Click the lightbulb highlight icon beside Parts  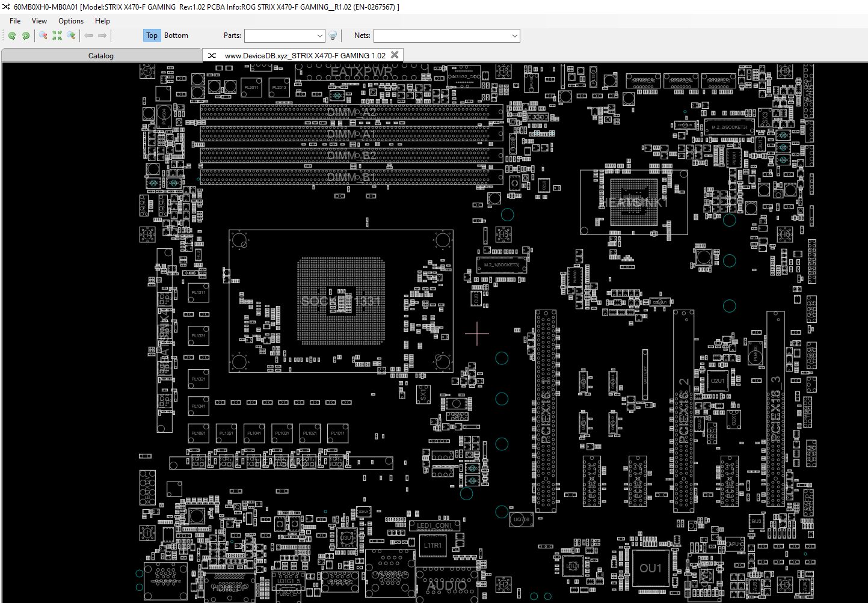[x=333, y=36]
